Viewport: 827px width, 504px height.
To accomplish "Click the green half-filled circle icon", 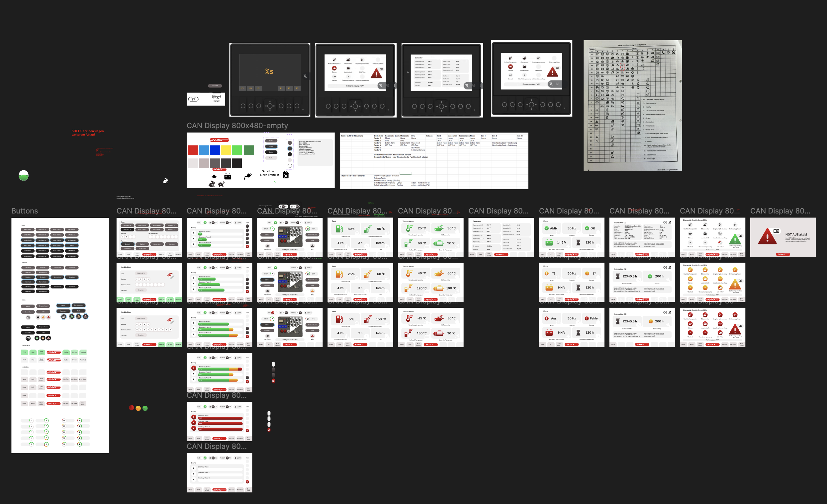I will point(24,175).
